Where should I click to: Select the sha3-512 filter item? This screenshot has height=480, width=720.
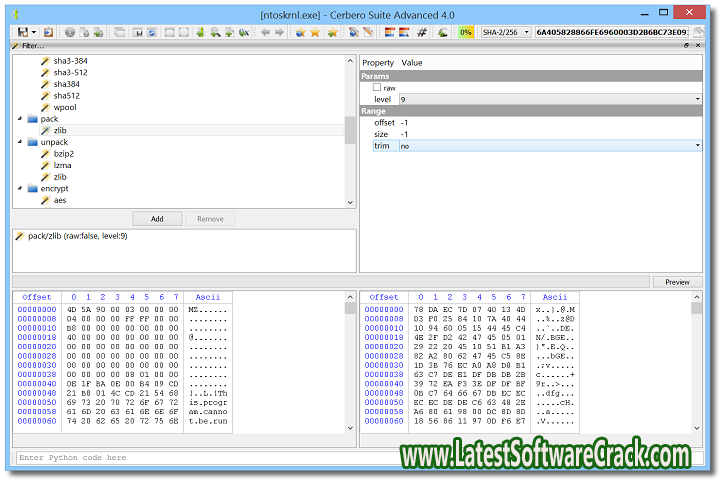[70, 72]
